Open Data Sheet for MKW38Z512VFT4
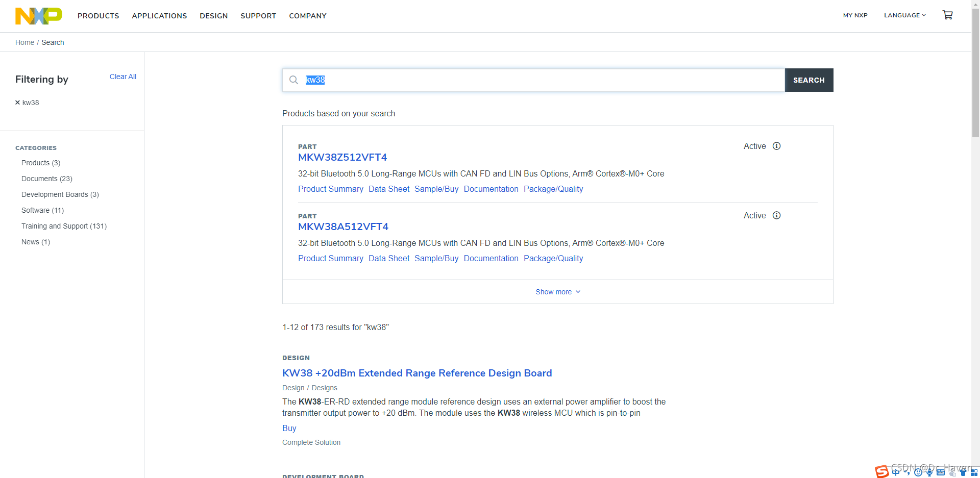The width and height of the screenshot is (980, 478). pyautogui.click(x=389, y=189)
